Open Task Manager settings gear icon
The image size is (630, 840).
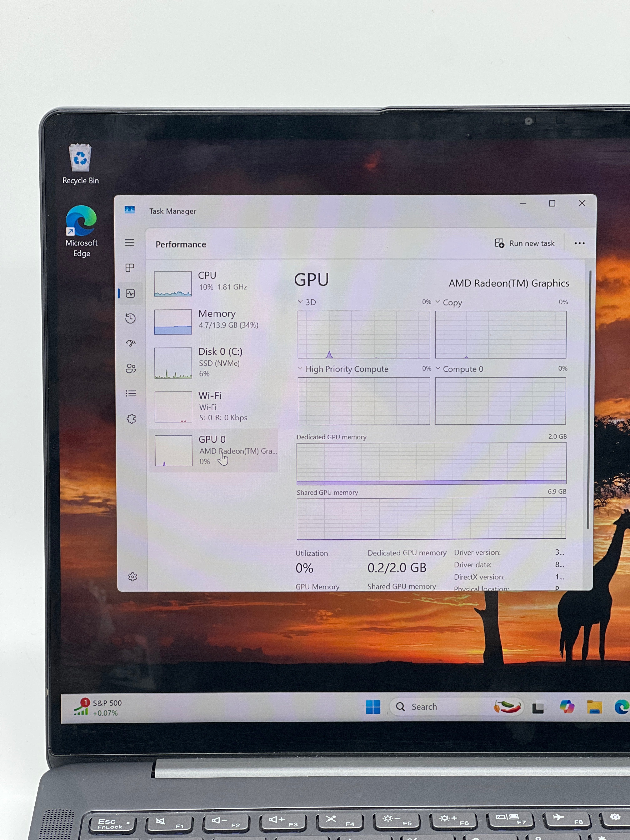[x=132, y=577]
